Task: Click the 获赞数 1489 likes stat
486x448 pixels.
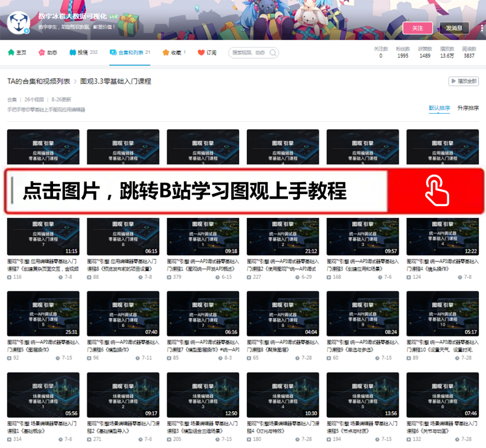Action: (x=425, y=52)
